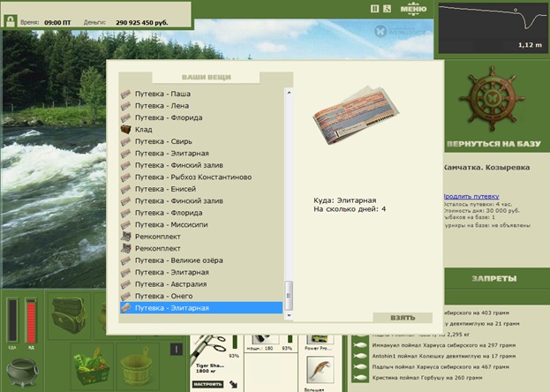Click the items list scroll down arrow

coord(289,315)
